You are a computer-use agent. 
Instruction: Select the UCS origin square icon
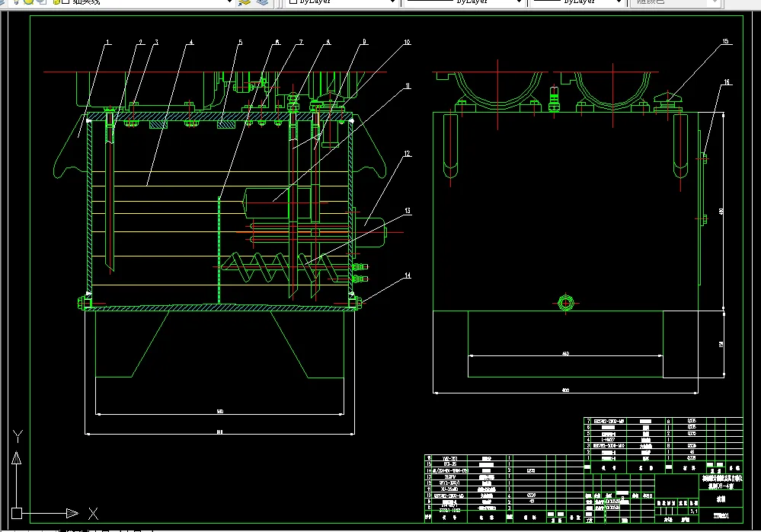(17, 513)
